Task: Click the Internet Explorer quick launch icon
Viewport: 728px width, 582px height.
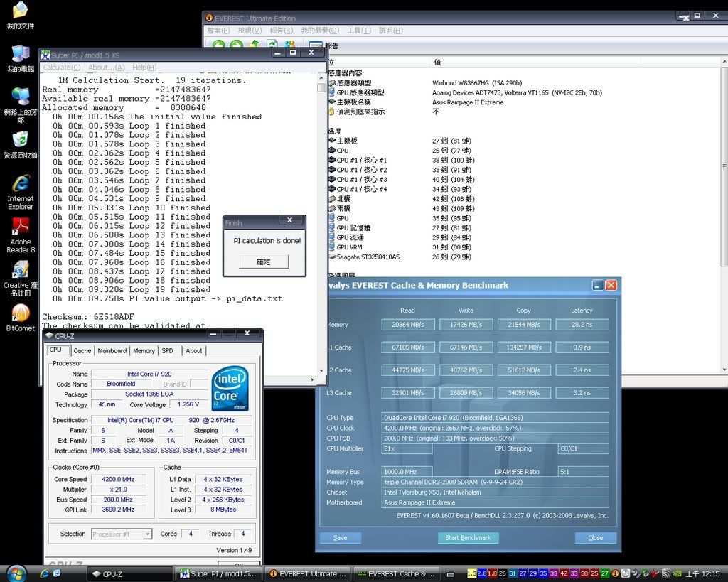Action: pos(45,573)
